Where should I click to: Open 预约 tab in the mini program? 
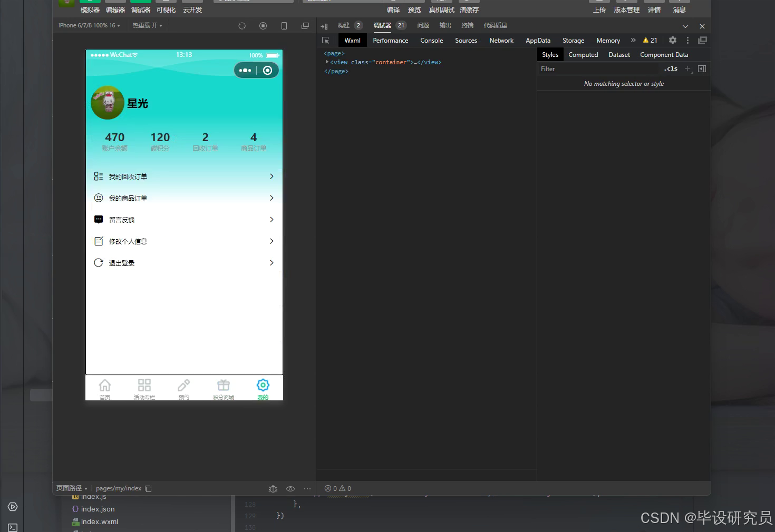pyautogui.click(x=183, y=389)
